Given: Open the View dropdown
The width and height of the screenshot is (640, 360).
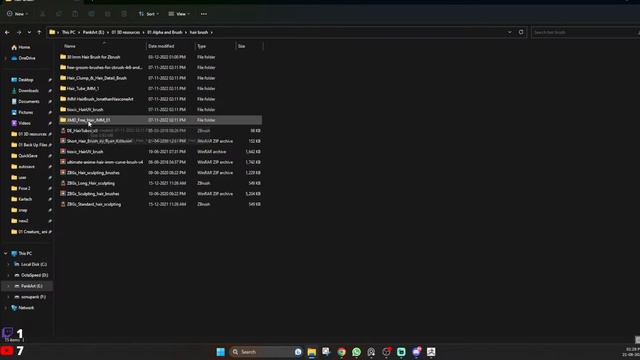Looking at the screenshot, I should pos(178,14).
